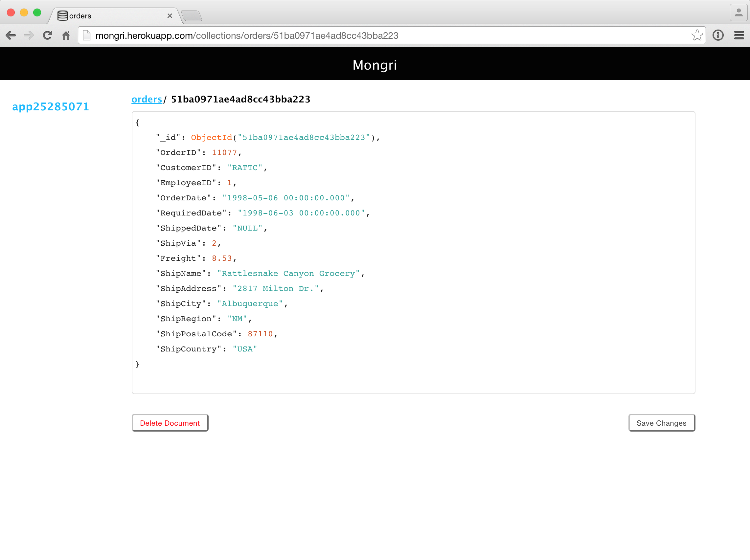Viewport: 750px width, 560px height.
Task: Close the orders tab
Action: point(170,16)
